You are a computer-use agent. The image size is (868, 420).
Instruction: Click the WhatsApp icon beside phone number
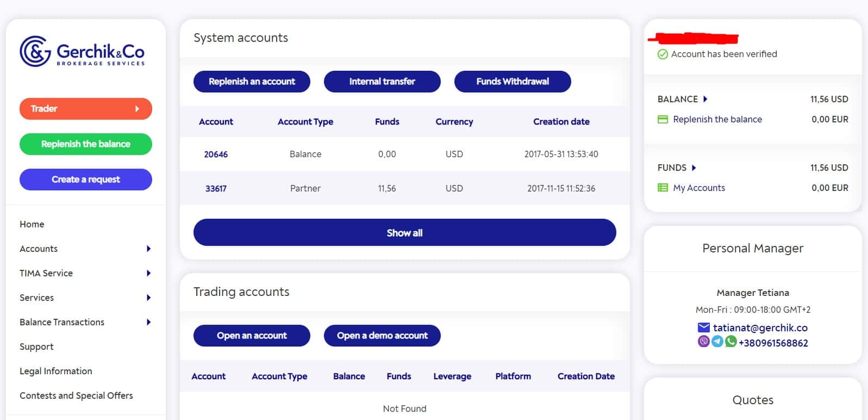pyautogui.click(x=730, y=342)
